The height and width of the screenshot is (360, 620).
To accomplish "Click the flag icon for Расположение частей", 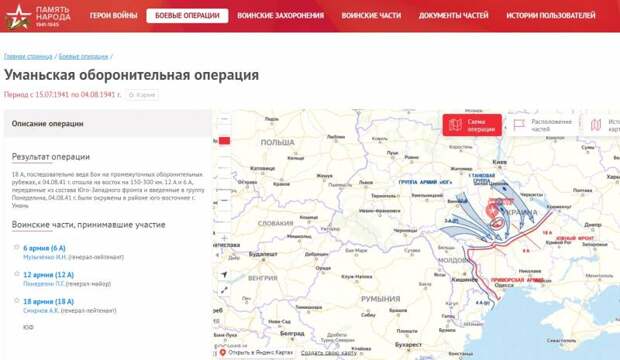I will pos(519,125).
